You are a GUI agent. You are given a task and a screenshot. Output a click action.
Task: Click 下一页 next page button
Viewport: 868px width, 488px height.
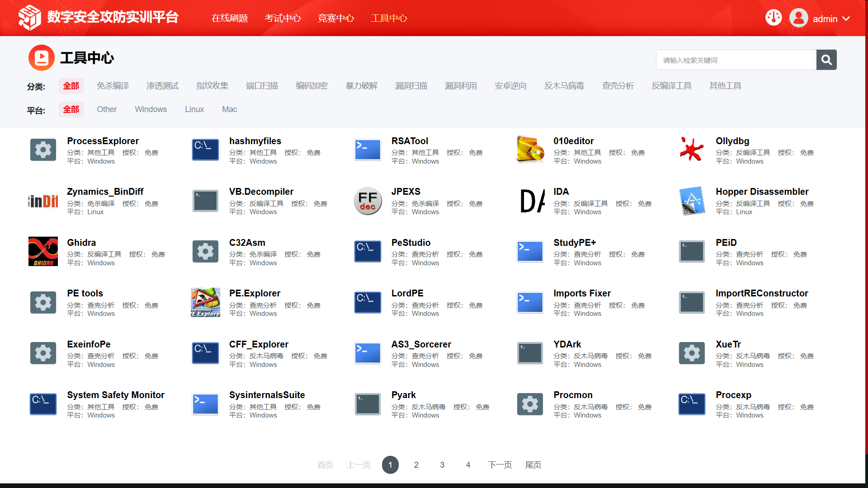tap(500, 465)
